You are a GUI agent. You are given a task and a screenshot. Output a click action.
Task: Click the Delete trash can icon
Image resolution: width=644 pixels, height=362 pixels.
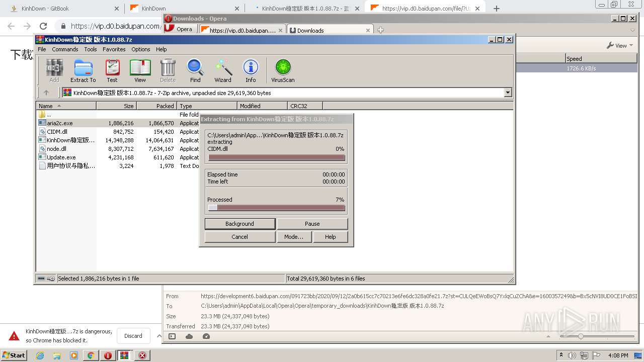pos(168,70)
